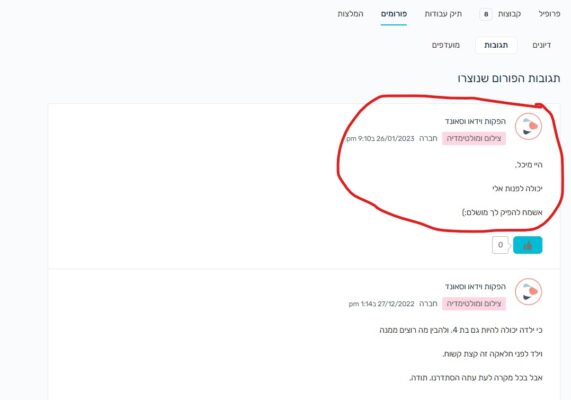
Task: Like the 26/01/2023 reply with thumbs-up
Action: [x=527, y=245]
